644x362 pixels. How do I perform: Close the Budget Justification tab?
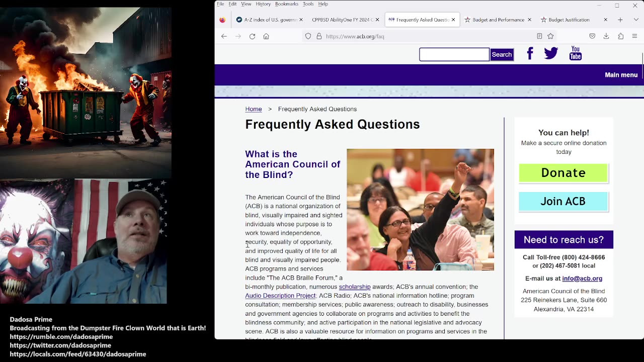point(605,20)
